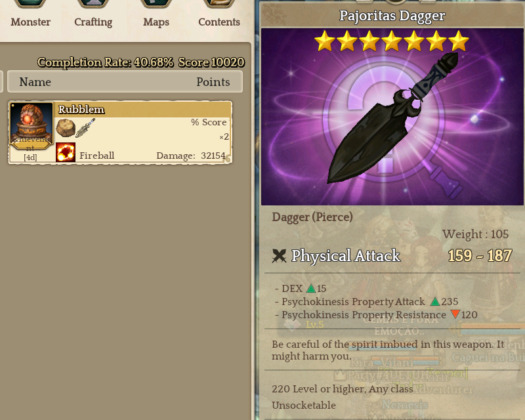Click the Completion Rate score text
This screenshot has height=420, width=525.
[x=141, y=62]
